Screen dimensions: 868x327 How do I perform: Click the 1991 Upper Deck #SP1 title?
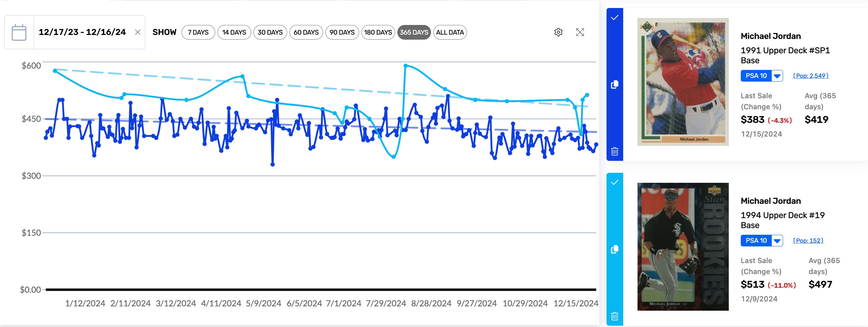pos(785,55)
